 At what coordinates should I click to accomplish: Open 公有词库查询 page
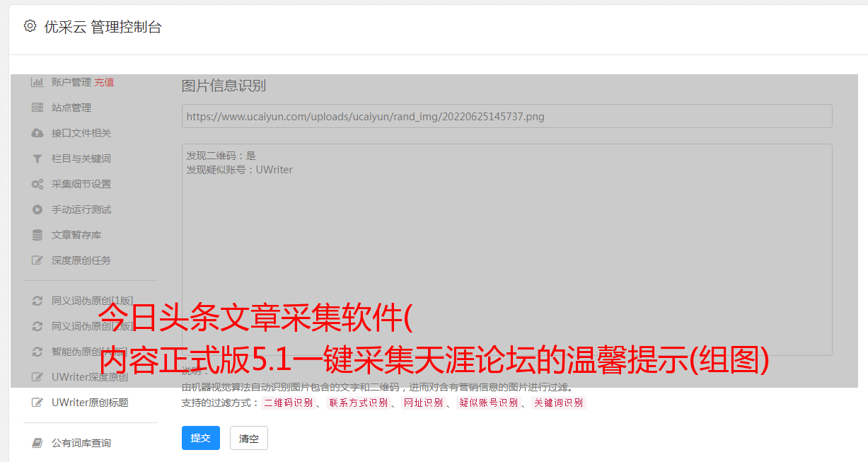pos(81,443)
